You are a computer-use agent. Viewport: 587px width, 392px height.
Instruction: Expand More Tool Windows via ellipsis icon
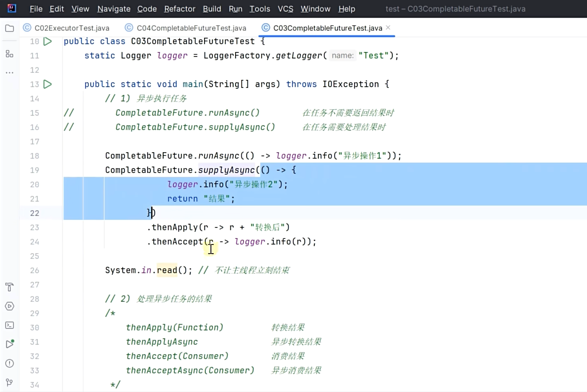[10, 72]
